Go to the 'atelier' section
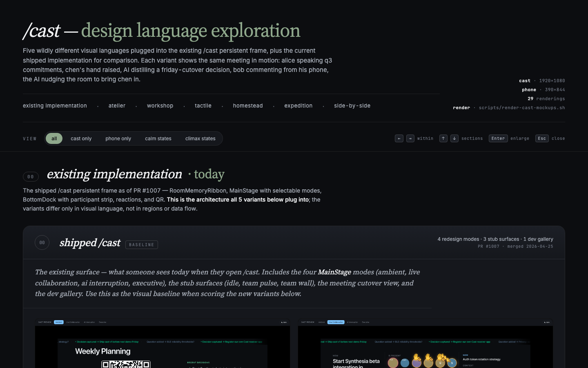The width and height of the screenshot is (588, 368). coord(117,105)
